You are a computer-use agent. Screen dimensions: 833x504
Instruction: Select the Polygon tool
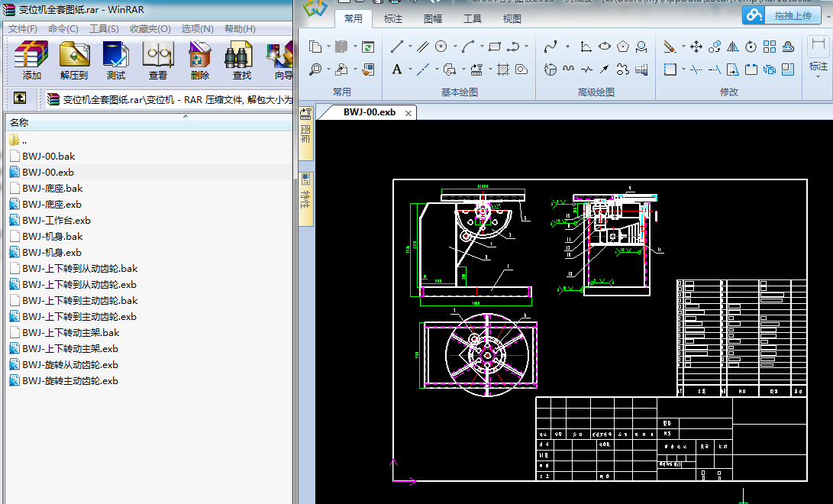(x=623, y=47)
